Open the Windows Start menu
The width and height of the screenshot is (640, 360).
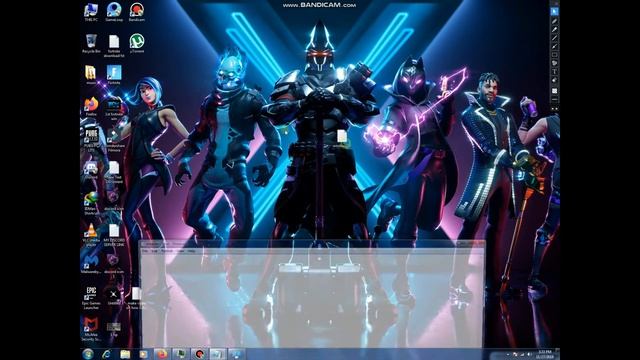88,354
